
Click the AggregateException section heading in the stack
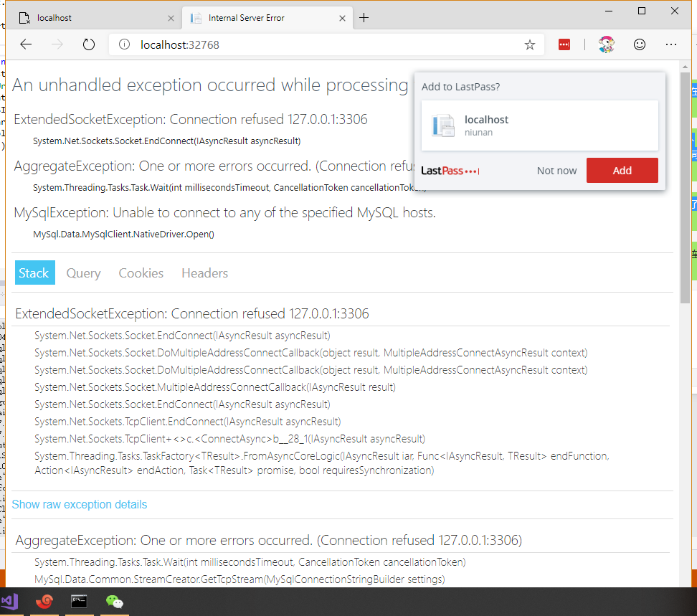pos(268,541)
